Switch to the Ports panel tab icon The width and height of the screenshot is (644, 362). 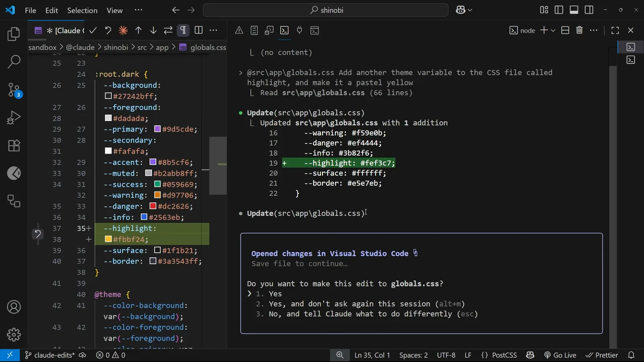299,30
